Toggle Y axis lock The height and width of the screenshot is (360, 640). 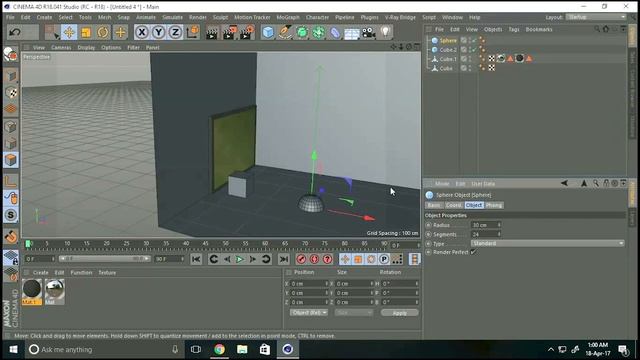tap(158, 32)
